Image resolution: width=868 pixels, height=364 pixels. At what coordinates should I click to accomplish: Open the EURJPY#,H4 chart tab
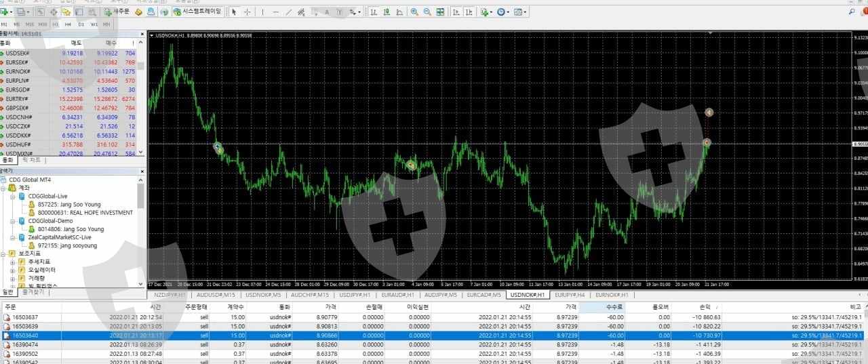point(570,295)
